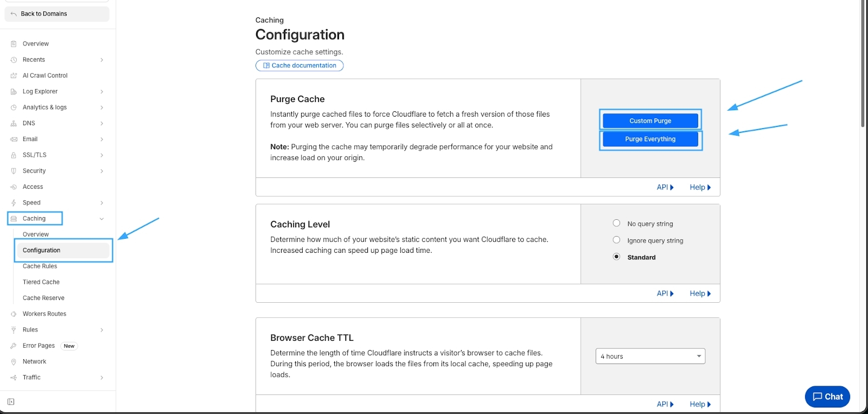The width and height of the screenshot is (868, 414).
Task: Select the Standard caching level radio
Action: (x=616, y=257)
